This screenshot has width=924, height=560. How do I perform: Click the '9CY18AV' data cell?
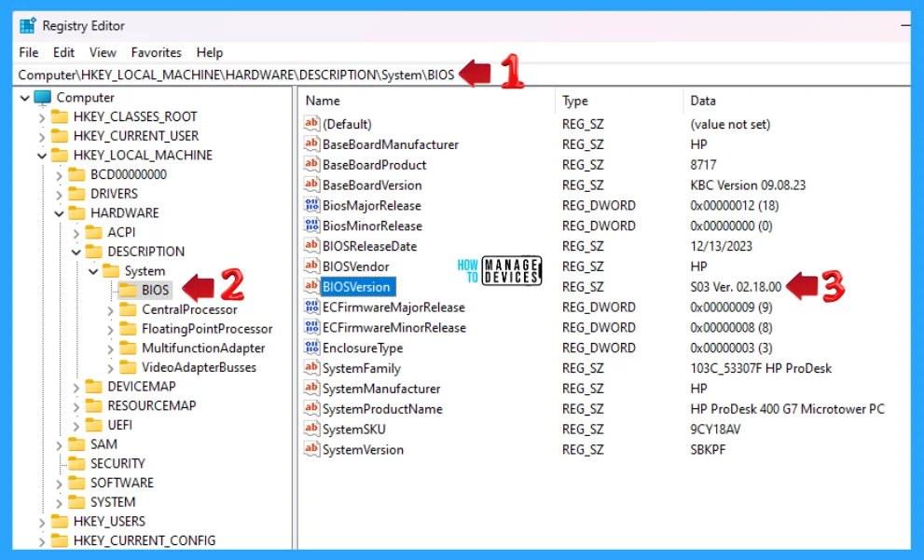click(x=715, y=430)
